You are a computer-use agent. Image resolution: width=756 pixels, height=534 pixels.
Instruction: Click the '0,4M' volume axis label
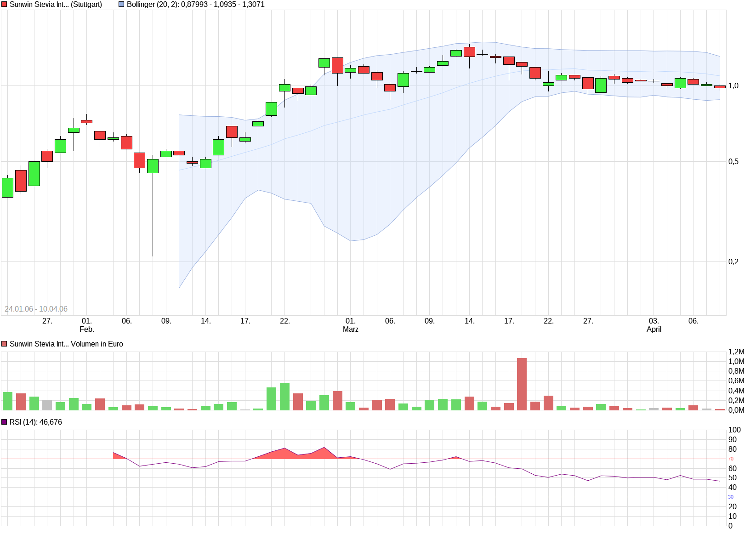736,391
